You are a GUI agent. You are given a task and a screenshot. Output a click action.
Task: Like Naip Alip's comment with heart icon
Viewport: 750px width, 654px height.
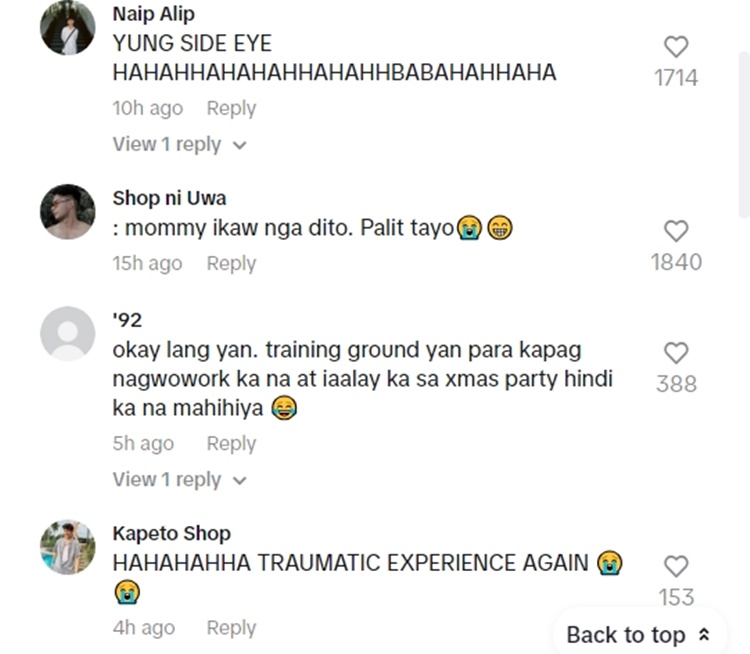(x=676, y=47)
